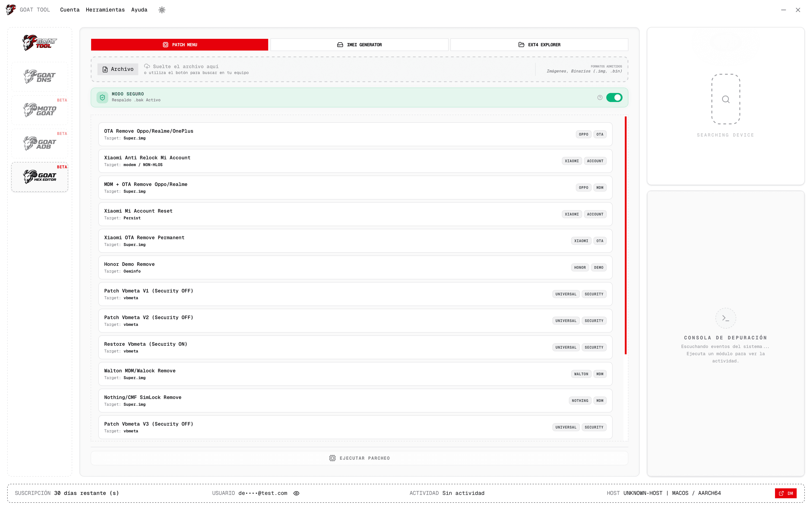812x510 pixels.
Task: Select Nothing/CMF SimLock Remove patch
Action: tap(355, 401)
